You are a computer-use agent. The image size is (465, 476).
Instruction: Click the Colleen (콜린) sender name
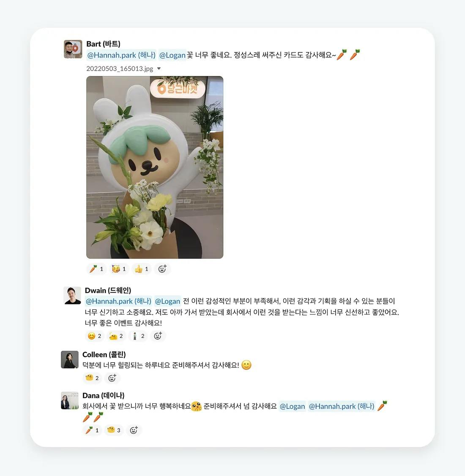[x=104, y=354]
